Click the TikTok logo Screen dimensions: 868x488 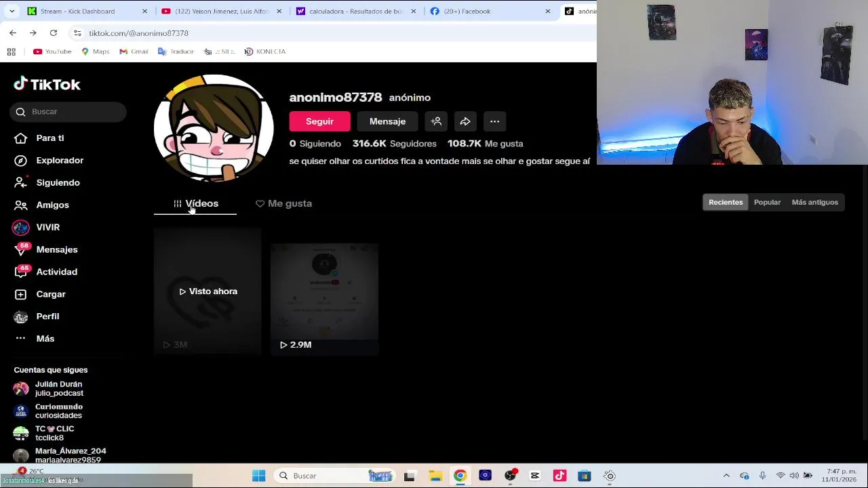[47, 84]
